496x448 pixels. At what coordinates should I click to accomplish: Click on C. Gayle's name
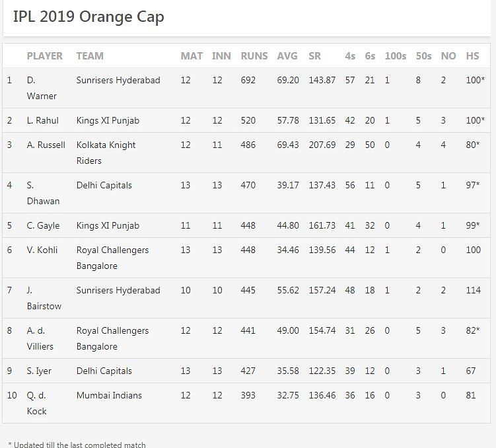coord(44,225)
